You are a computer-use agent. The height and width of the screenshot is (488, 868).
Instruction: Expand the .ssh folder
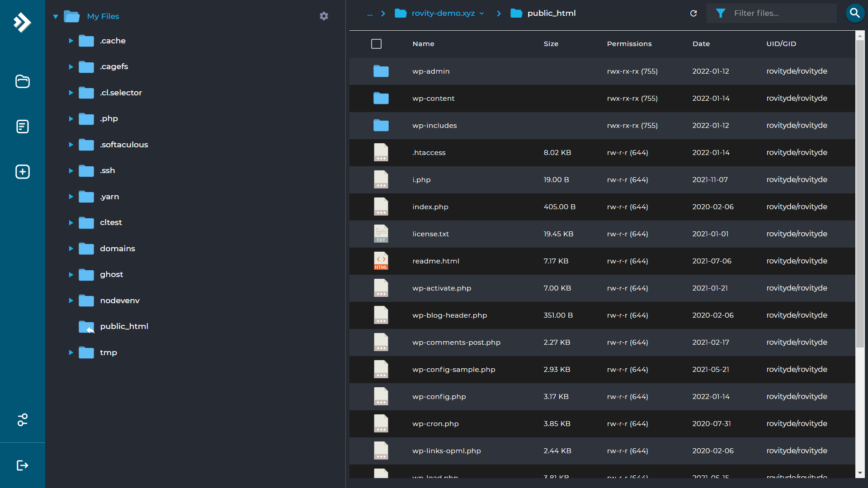[x=71, y=171]
